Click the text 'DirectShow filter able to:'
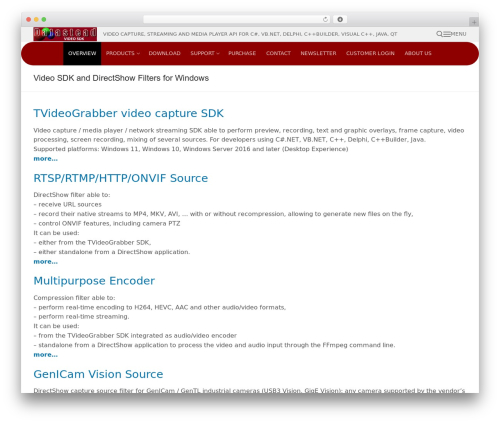500x423 pixels. click(72, 195)
